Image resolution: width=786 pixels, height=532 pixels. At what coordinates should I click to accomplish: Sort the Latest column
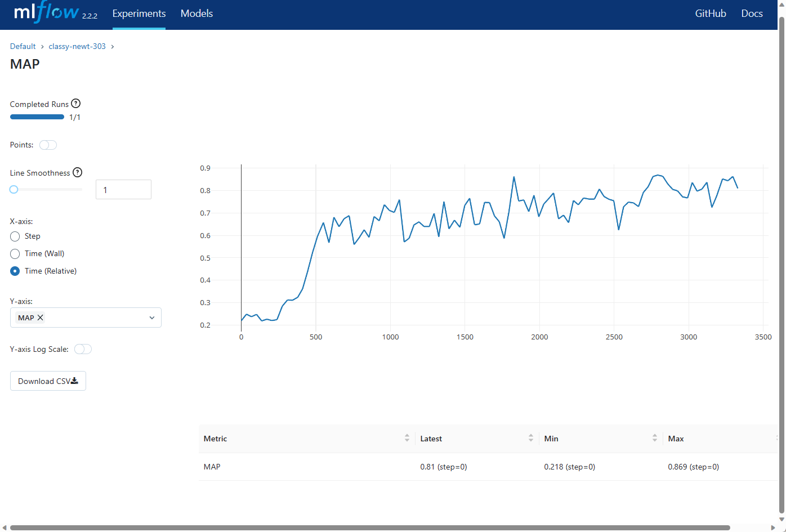[x=531, y=438]
